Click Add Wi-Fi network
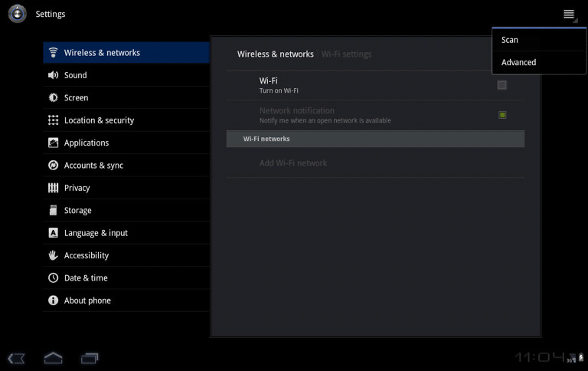The image size is (588, 371). pyautogui.click(x=293, y=163)
